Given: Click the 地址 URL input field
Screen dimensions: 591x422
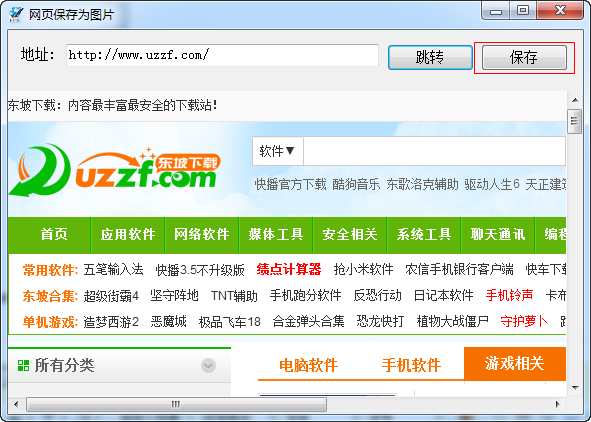Looking at the screenshot, I should click(x=222, y=55).
